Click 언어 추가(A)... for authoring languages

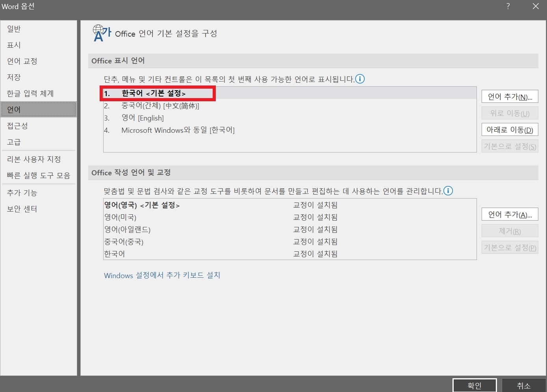point(510,214)
